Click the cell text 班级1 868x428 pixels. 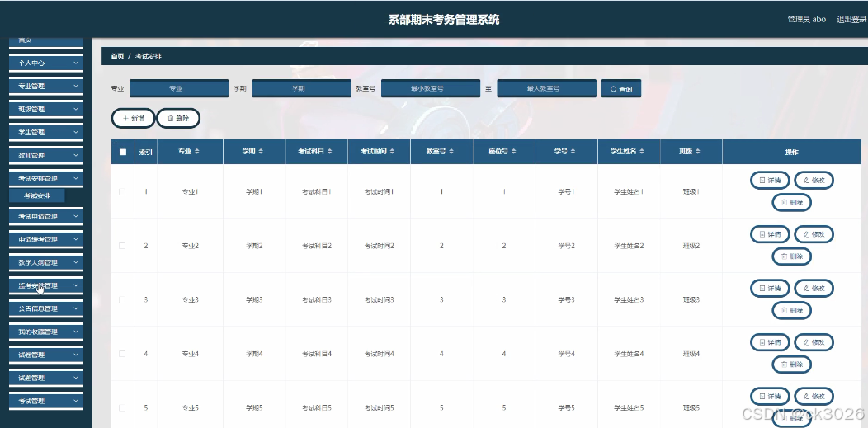coord(691,192)
